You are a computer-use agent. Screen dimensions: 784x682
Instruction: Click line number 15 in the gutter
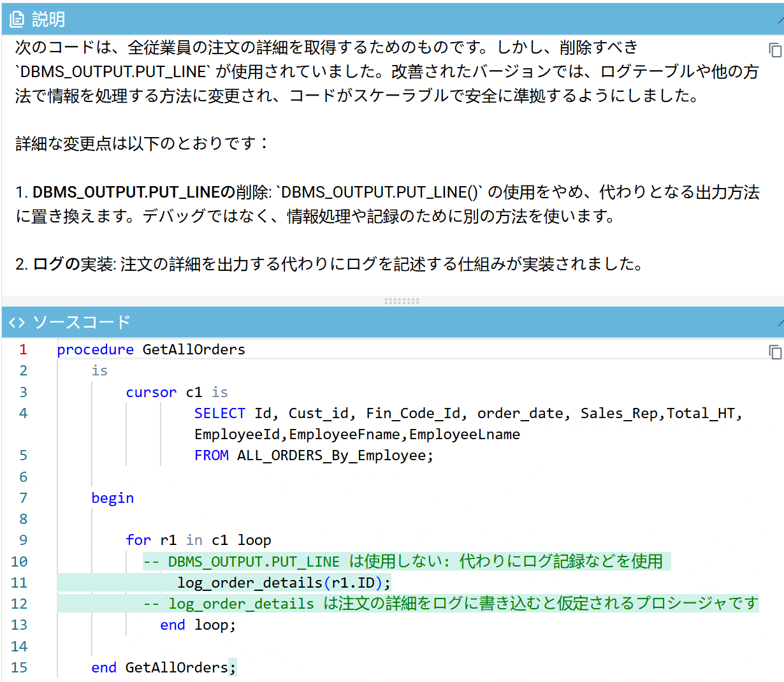(x=19, y=667)
